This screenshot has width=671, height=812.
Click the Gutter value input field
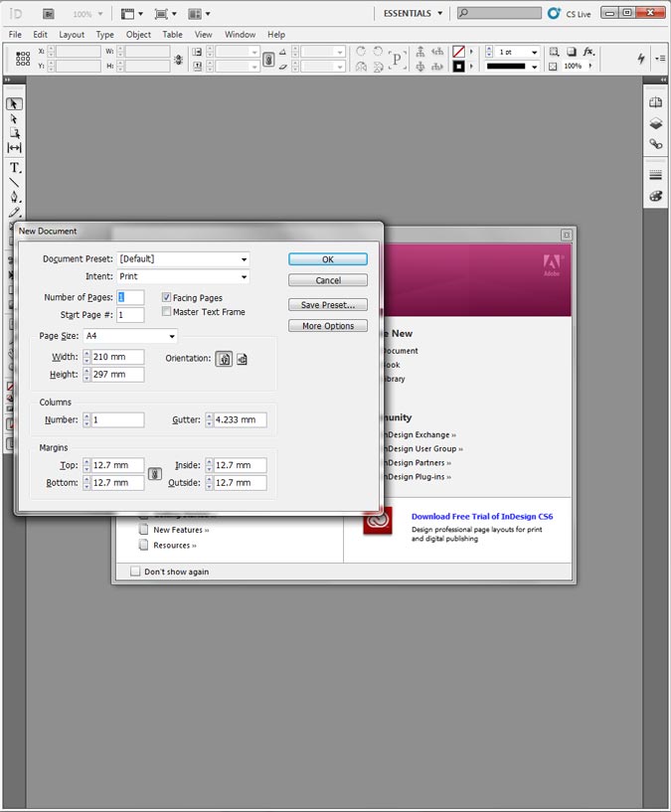[x=240, y=420]
